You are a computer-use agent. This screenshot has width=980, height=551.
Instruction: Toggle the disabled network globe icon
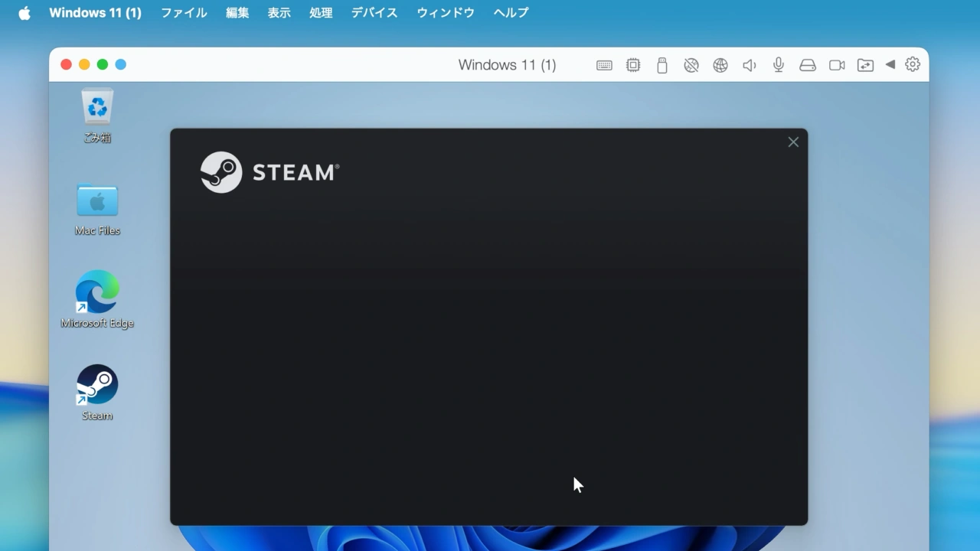pos(691,65)
